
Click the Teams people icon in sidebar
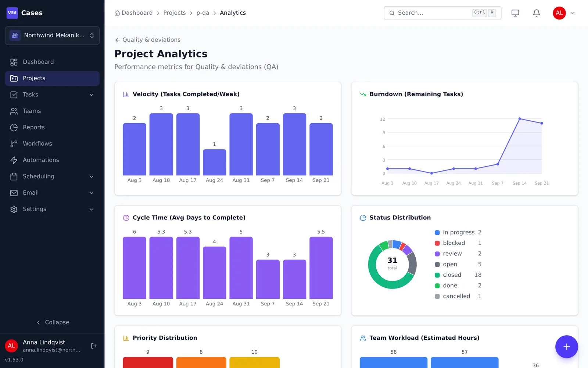tap(14, 111)
